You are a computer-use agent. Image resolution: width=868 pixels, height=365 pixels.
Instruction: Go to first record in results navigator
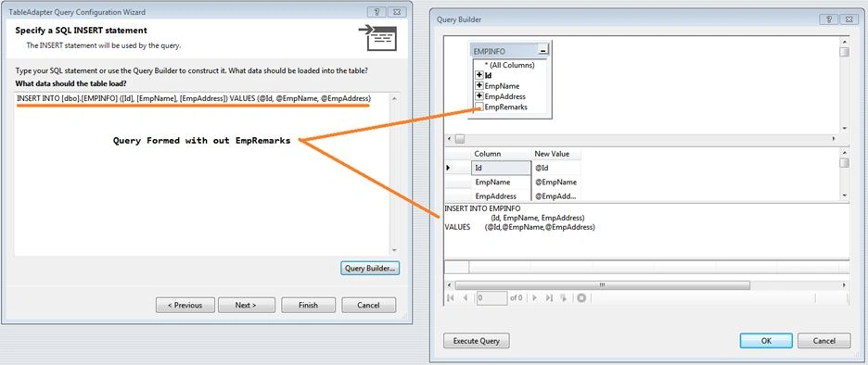451,297
